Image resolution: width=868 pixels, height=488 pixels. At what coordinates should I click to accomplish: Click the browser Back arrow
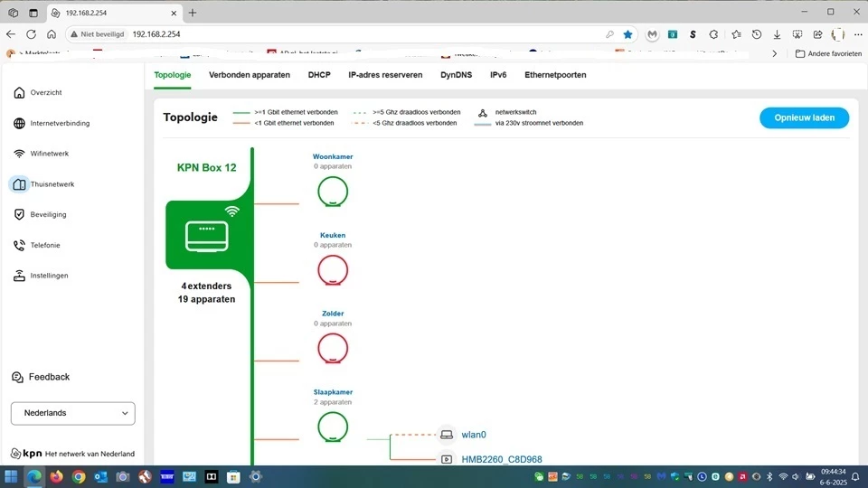[x=11, y=34]
